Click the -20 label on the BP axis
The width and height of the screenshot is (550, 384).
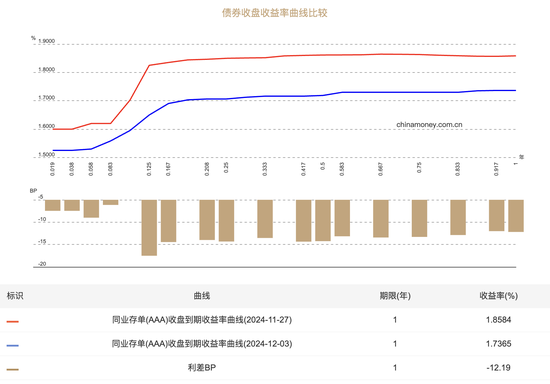pos(42,264)
